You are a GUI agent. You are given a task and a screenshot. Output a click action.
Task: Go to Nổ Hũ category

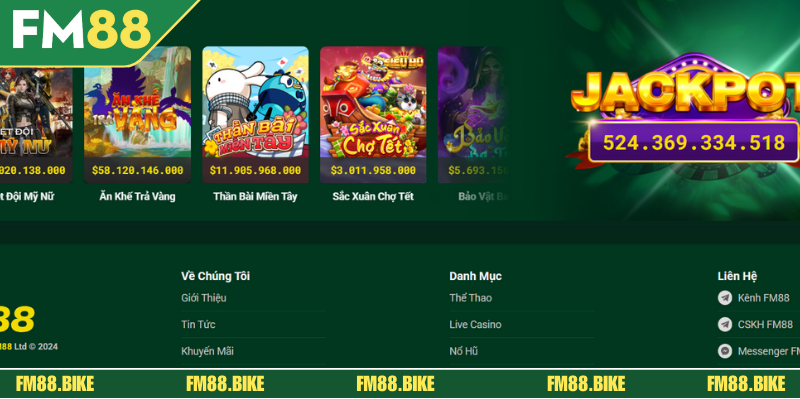(463, 351)
